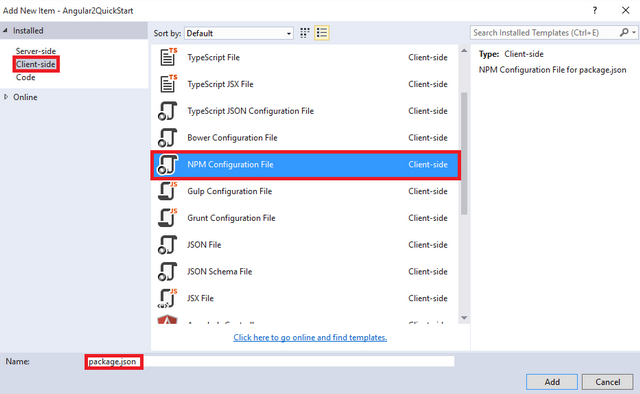This screenshot has height=394, width=640.
Task: Click the Gulp Configuration File icon
Action: point(168,191)
